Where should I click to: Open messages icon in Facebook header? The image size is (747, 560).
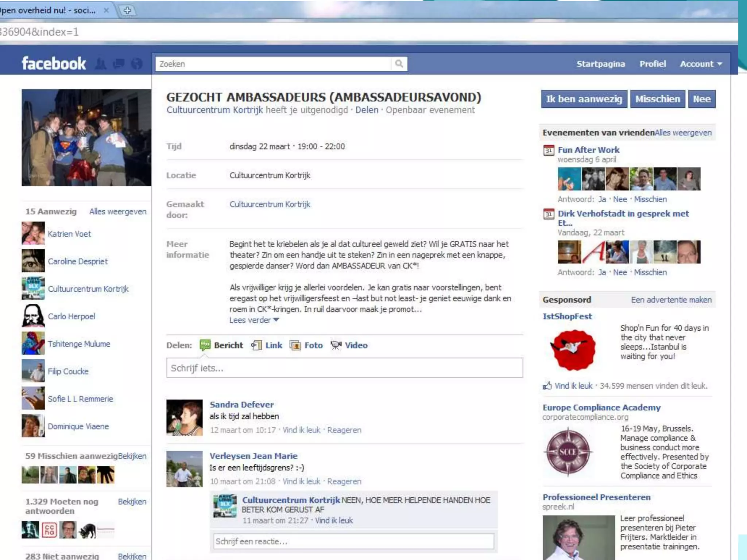click(x=119, y=64)
